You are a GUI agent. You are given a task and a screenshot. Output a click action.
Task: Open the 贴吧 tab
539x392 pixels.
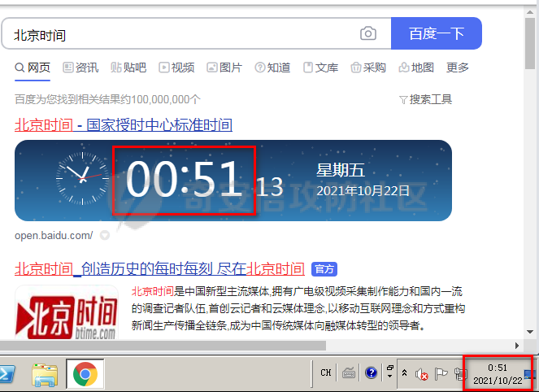[x=128, y=68]
